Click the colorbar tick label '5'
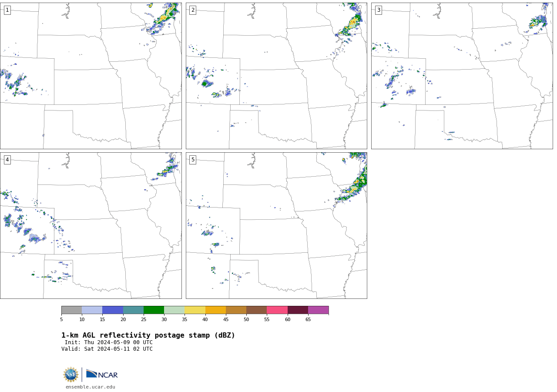Viewport: 557px width, 392px height. click(x=61, y=320)
